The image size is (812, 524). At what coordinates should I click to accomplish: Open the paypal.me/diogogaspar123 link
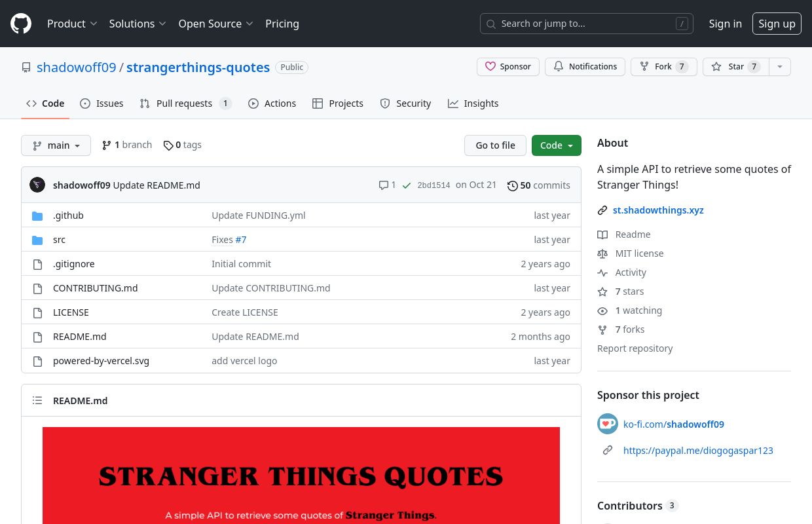point(698,451)
